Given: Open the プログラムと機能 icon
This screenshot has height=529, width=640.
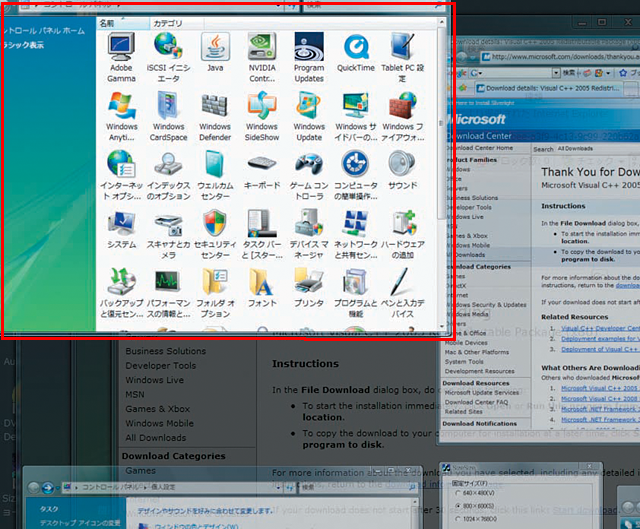Looking at the screenshot, I should pos(356,293).
